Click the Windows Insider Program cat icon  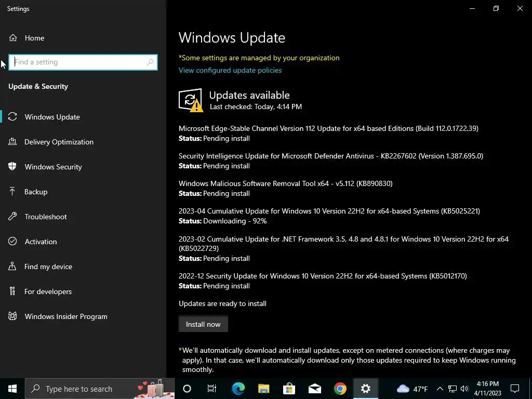[12, 316]
